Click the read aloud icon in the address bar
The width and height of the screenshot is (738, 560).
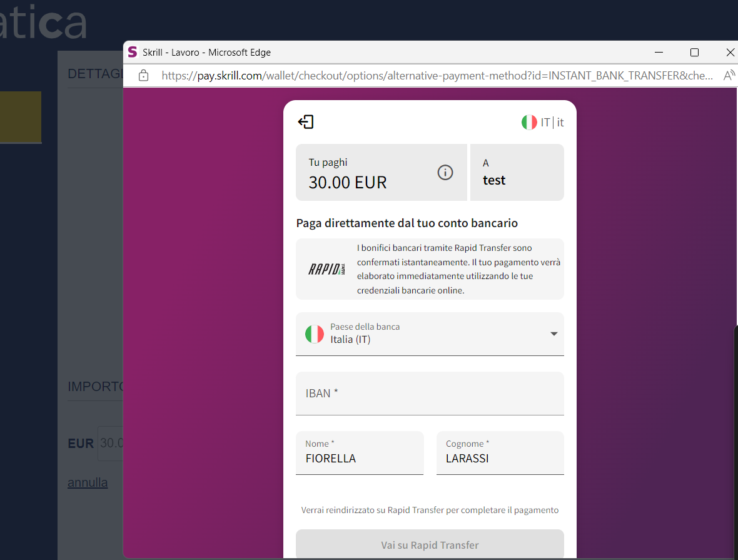(729, 76)
